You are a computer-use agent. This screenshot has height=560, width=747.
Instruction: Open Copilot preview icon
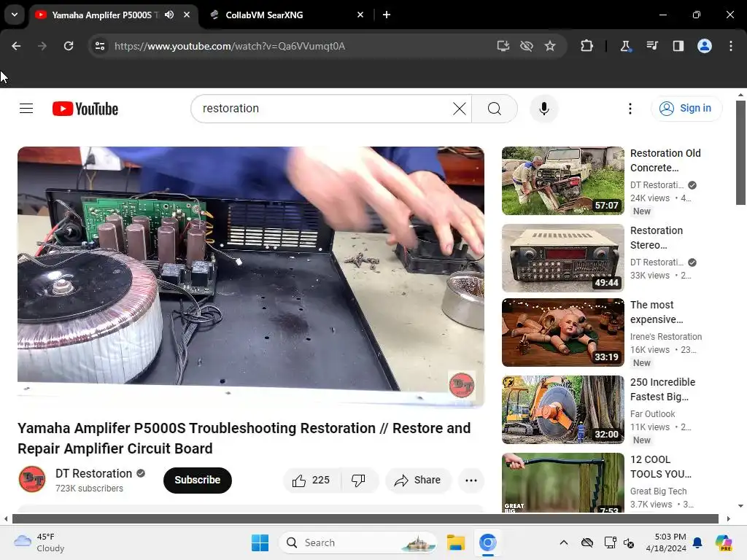(724, 542)
